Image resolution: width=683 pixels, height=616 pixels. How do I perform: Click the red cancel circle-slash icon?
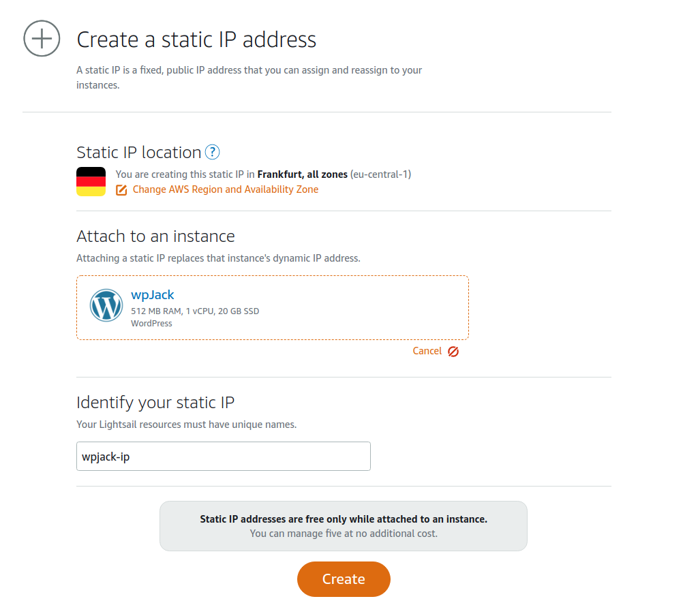tap(453, 352)
